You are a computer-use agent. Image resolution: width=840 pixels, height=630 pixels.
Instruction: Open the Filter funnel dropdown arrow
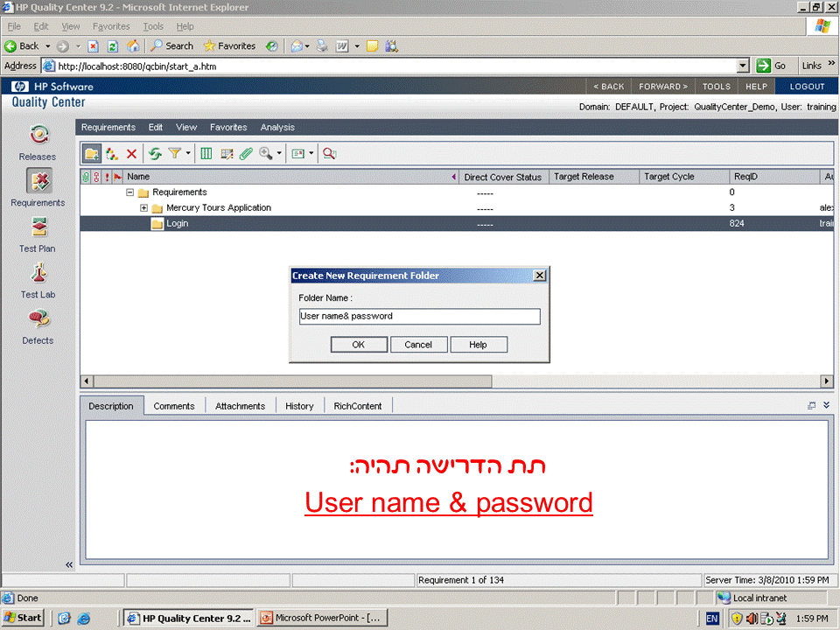(188, 154)
